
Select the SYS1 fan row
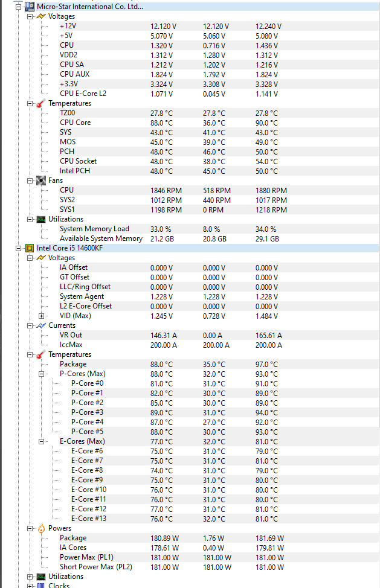[218, 209]
